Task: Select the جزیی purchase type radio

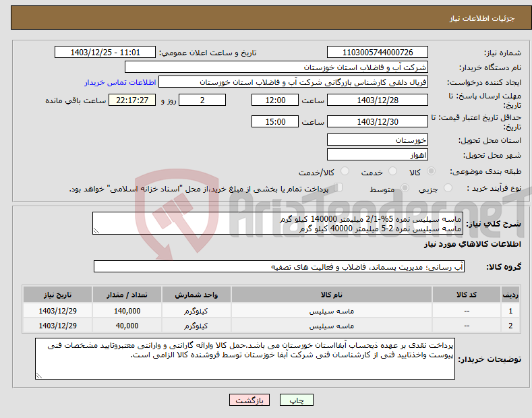Action: 448,188
